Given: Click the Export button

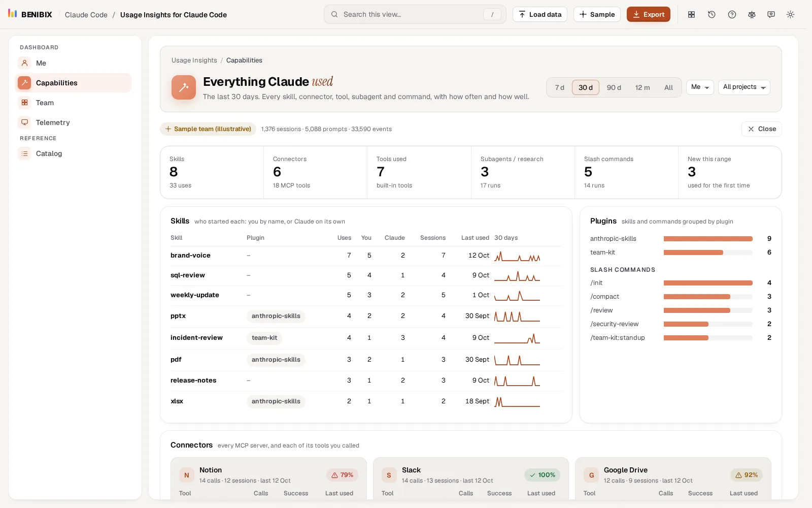Looking at the screenshot, I should 649,14.
